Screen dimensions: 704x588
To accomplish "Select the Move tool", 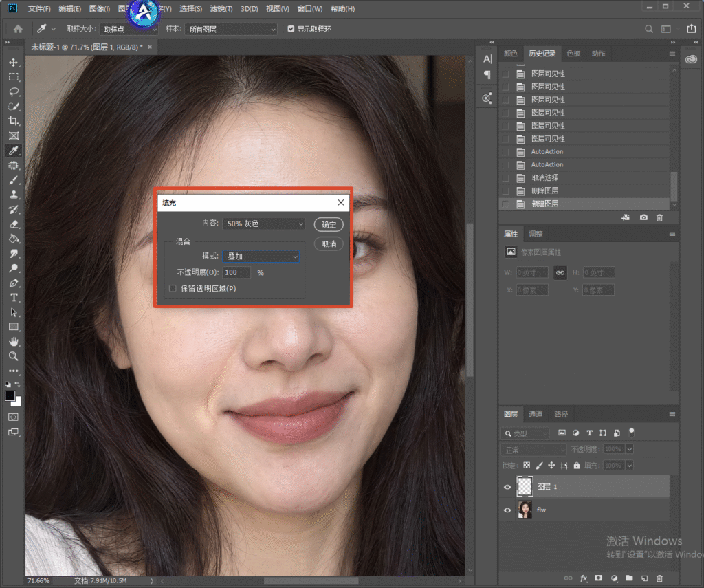I will tap(14, 62).
